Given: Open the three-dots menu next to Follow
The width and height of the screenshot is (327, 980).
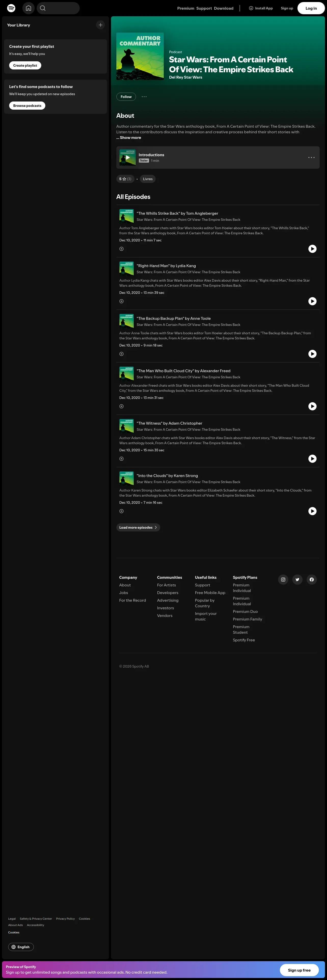Looking at the screenshot, I should coord(144,97).
